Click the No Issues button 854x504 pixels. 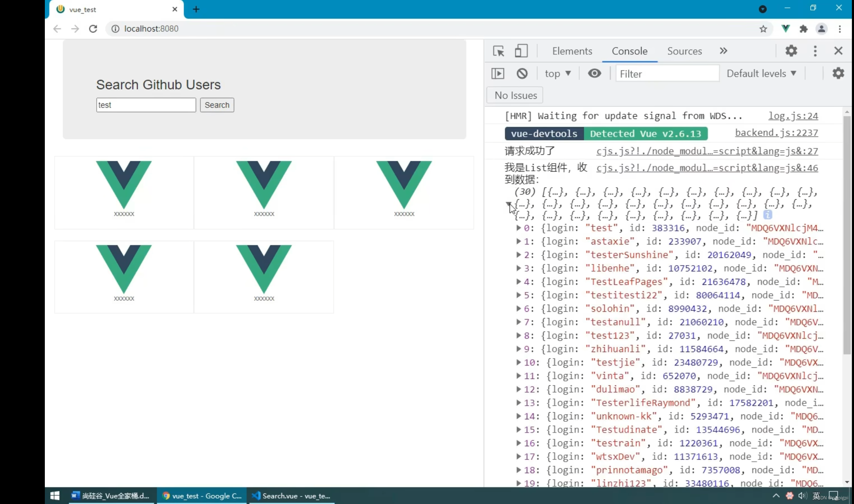click(515, 95)
